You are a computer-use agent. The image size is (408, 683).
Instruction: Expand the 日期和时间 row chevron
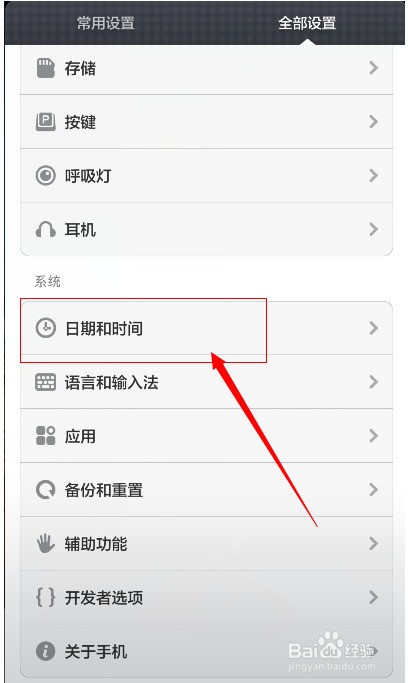pos(373,328)
